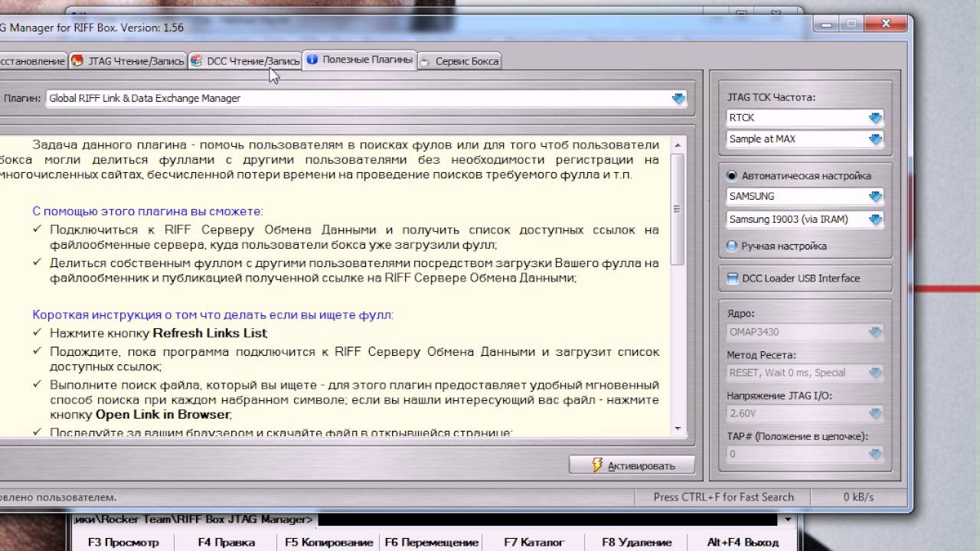Click the Open Link in Browser bold text

click(162, 415)
